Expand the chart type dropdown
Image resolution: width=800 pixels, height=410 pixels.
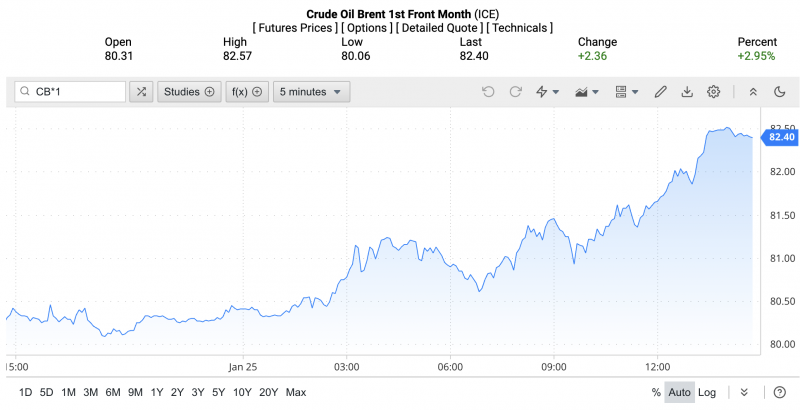click(x=587, y=92)
